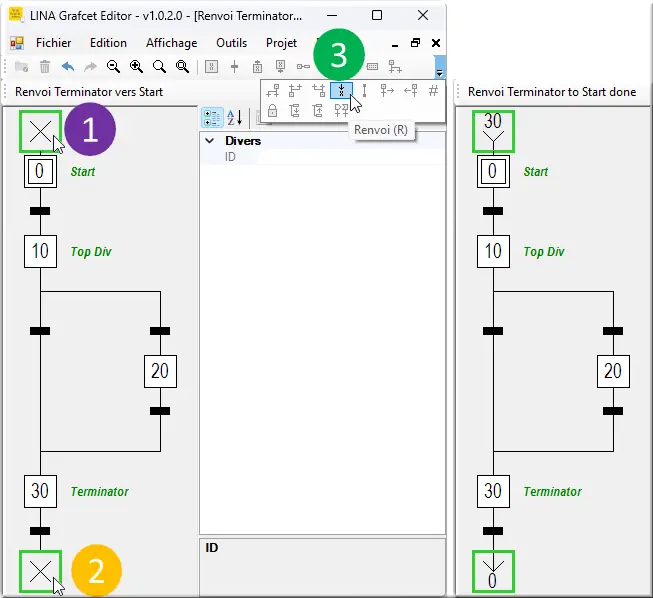Viewport: 653px width, 598px height.
Task: Click the Zoom Out magnifier with minus
Action: [x=113, y=67]
